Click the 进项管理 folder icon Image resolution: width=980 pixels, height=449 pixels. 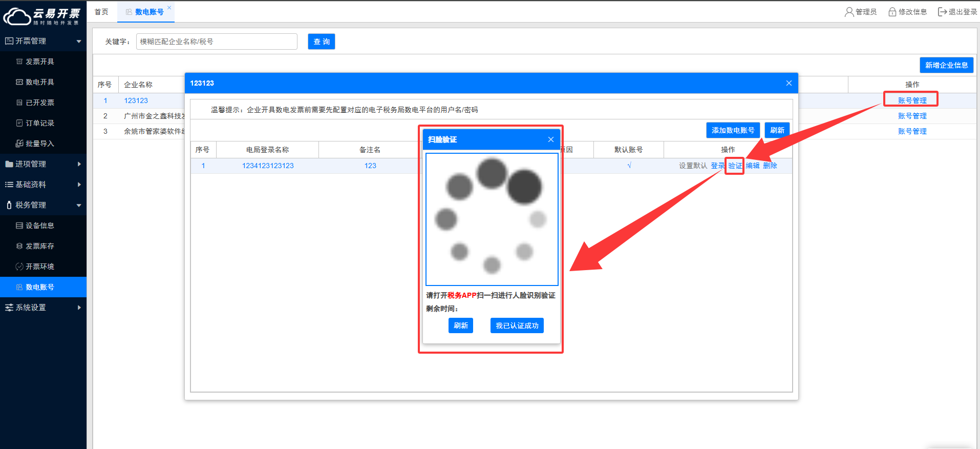pyautogui.click(x=9, y=164)
